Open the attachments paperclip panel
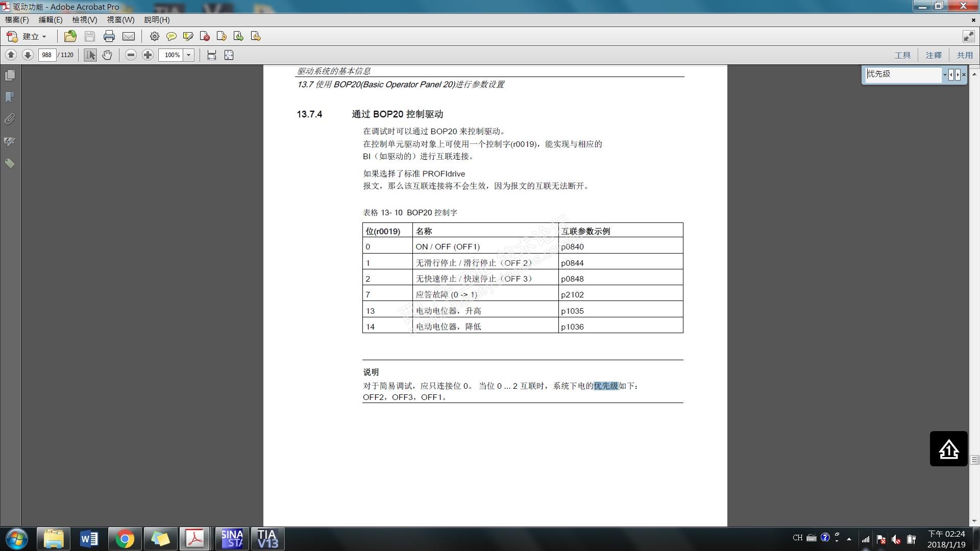Viewport: 980px width, 551px height. tap(10, 119)
